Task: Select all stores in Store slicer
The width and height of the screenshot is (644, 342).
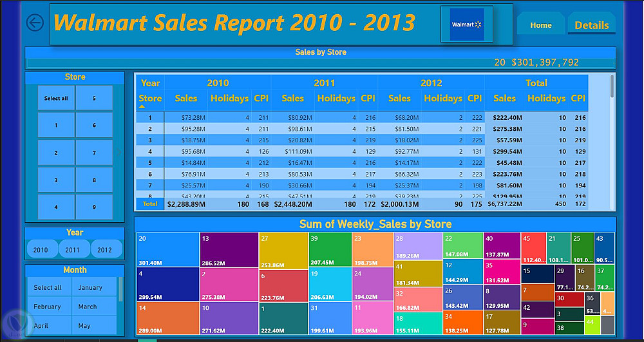Action: 56,98
